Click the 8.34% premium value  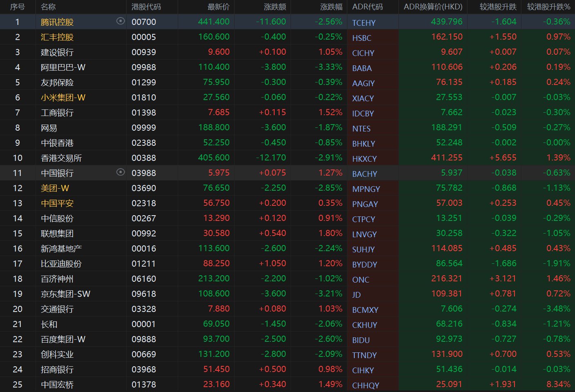coord(558,384)
